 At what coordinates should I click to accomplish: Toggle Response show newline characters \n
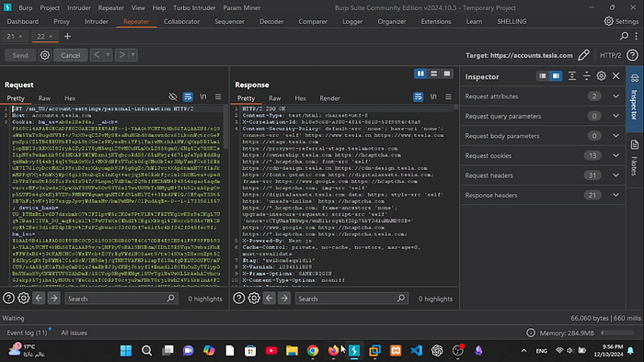tap(433, 96)
